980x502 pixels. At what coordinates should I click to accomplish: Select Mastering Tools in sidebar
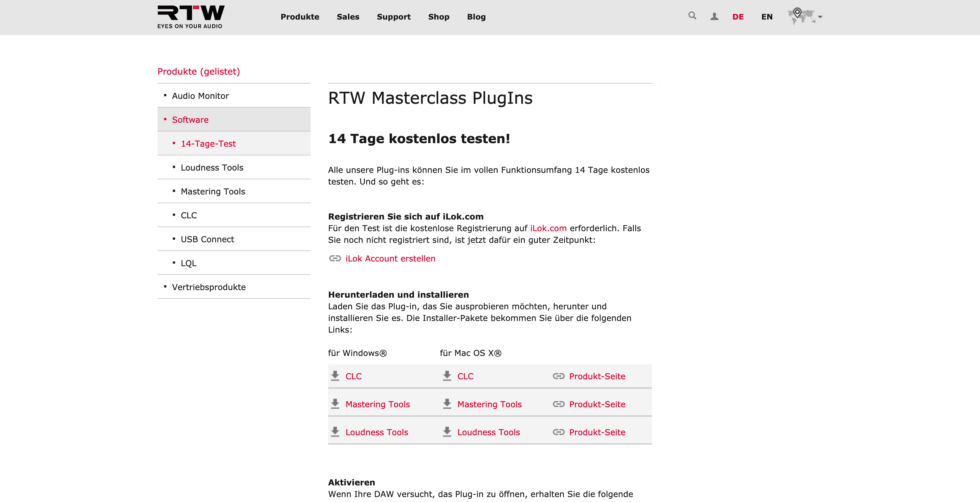click(234, 191)
